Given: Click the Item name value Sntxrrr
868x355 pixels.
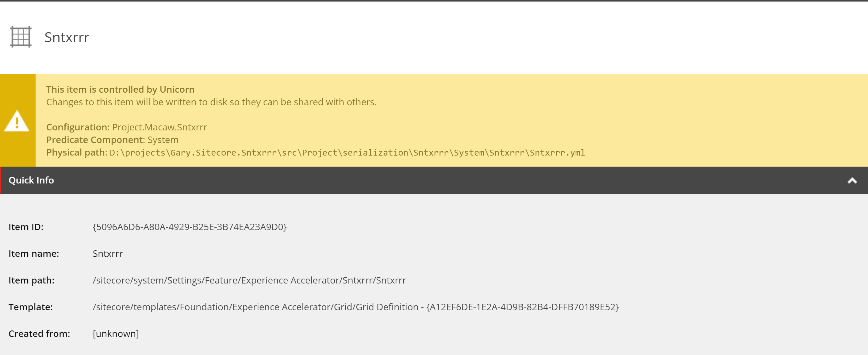Looking at the screenshot, I should tap(107, 253).
